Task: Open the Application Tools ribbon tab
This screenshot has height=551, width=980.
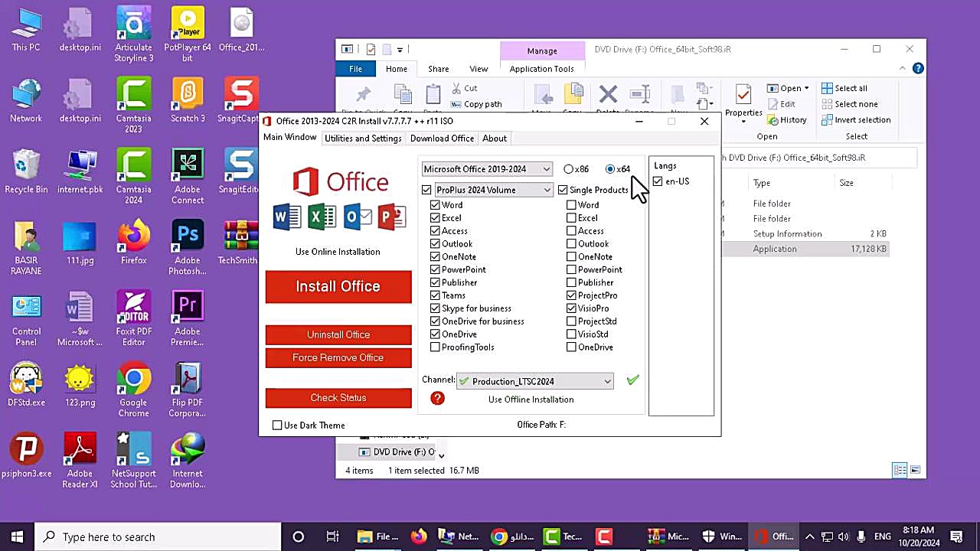Action: [542, 69]
